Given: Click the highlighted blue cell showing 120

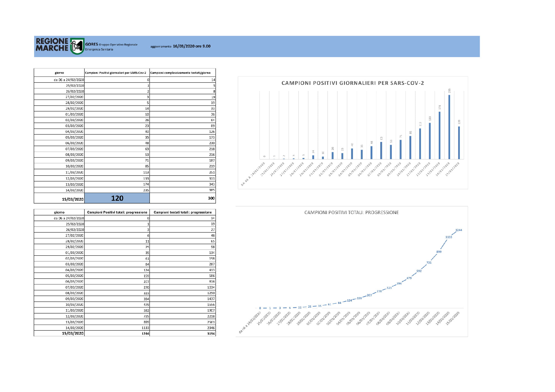Looking at the screenshot, I should [x=117, y=198].
